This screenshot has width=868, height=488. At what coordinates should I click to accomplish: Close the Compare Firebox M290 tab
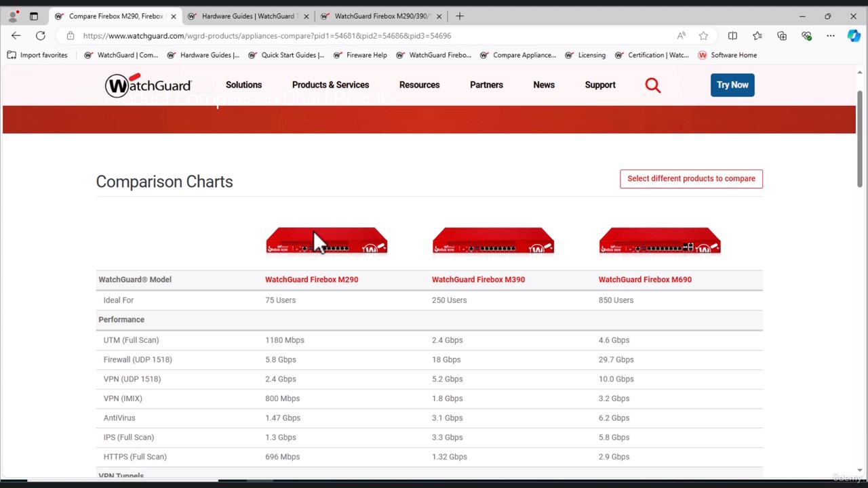(174, 16)
